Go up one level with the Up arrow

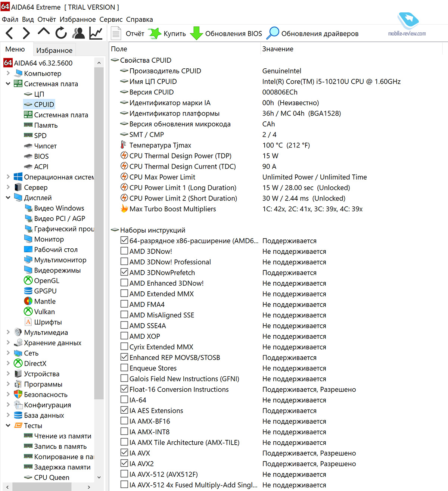tap(44, 32)
